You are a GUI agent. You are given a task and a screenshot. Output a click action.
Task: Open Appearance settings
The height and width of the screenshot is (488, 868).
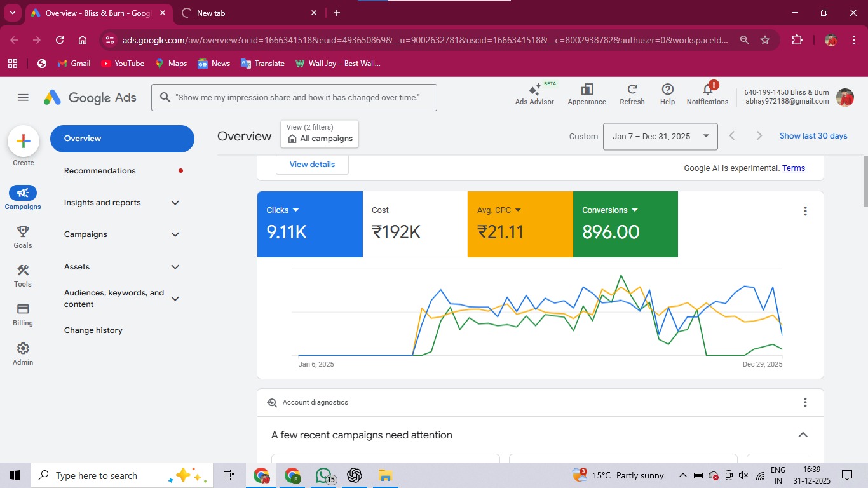click(587, 94)
